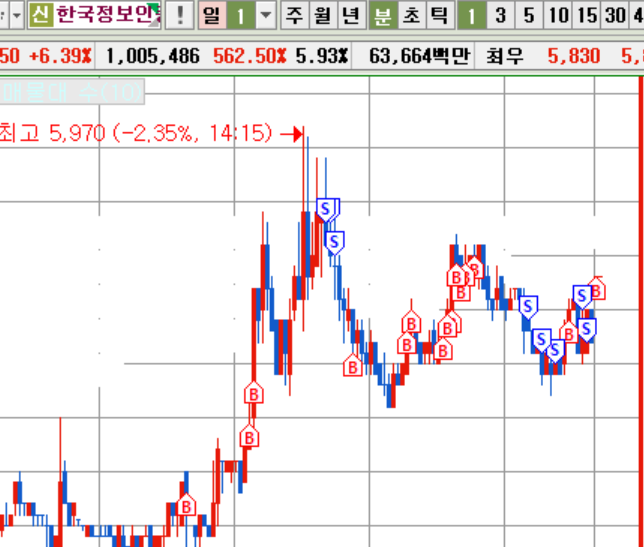Switch to the 주 weekly chart
Image resolution: width=644 pixels, height=547 pixels.
[294, 14]
